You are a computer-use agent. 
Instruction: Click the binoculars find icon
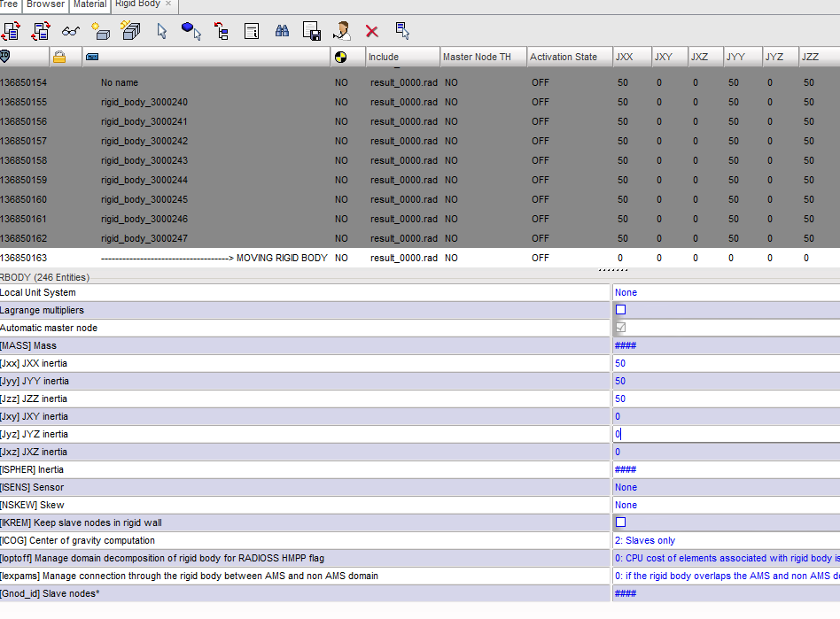283,31
